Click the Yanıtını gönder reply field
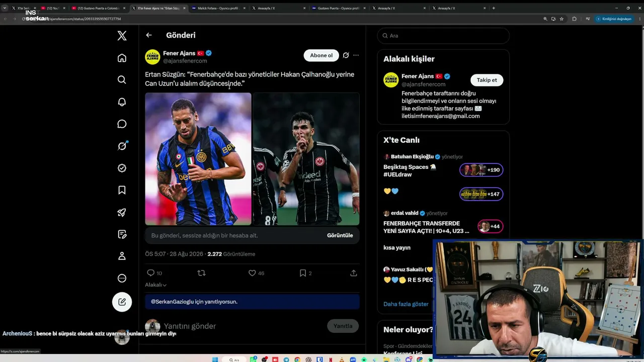Viewport: 644px width, 362px height. [x=242, y=326]
